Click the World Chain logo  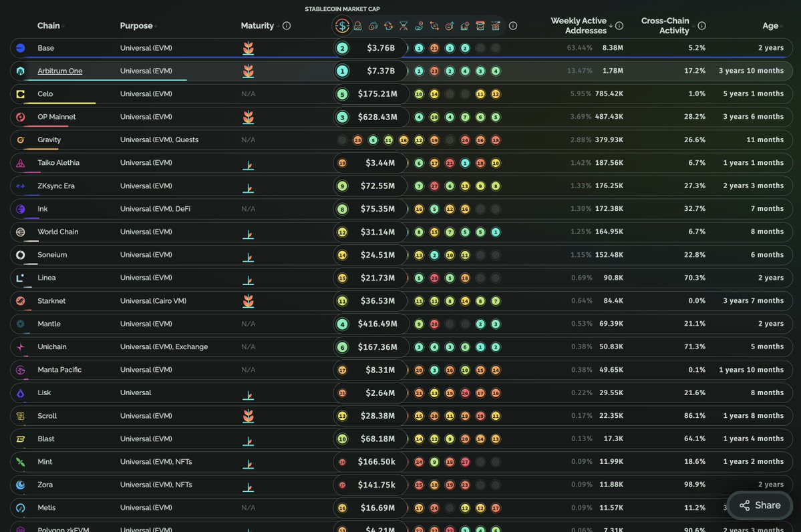[x=21, y=232]
